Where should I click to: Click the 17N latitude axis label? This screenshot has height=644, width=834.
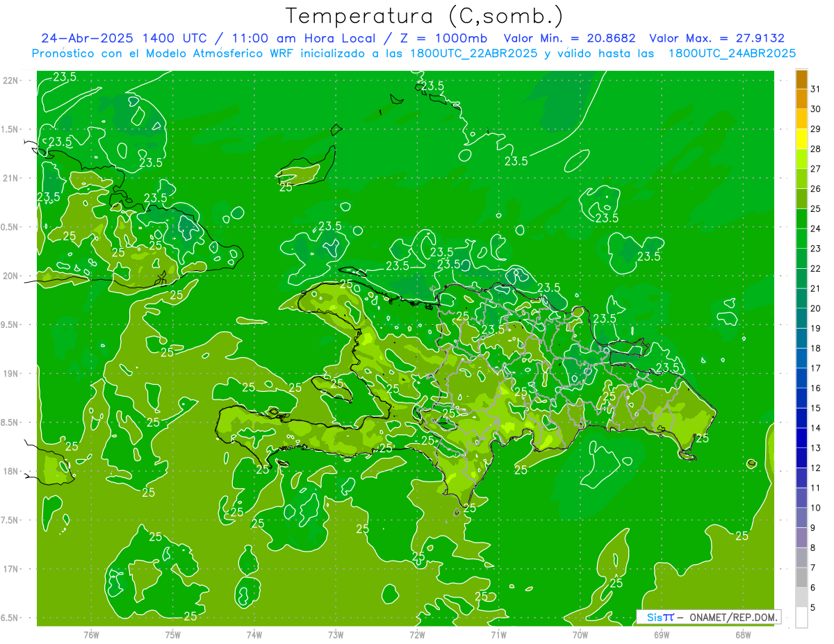11,569
